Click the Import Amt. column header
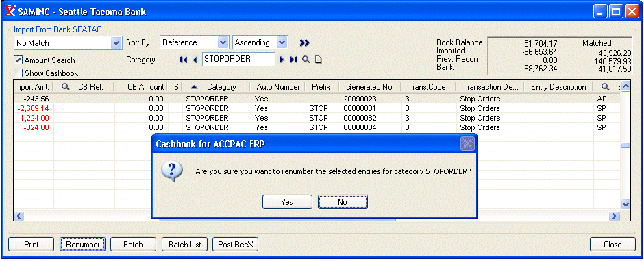 (34, 86)
